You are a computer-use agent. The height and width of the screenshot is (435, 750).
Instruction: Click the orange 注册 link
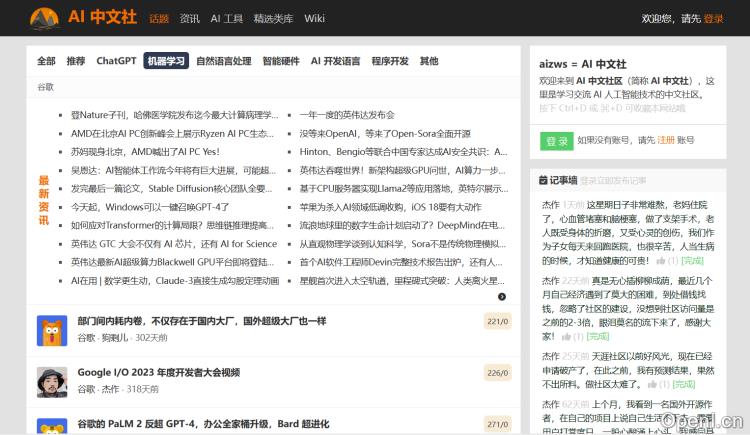click(x=666, y=141)
